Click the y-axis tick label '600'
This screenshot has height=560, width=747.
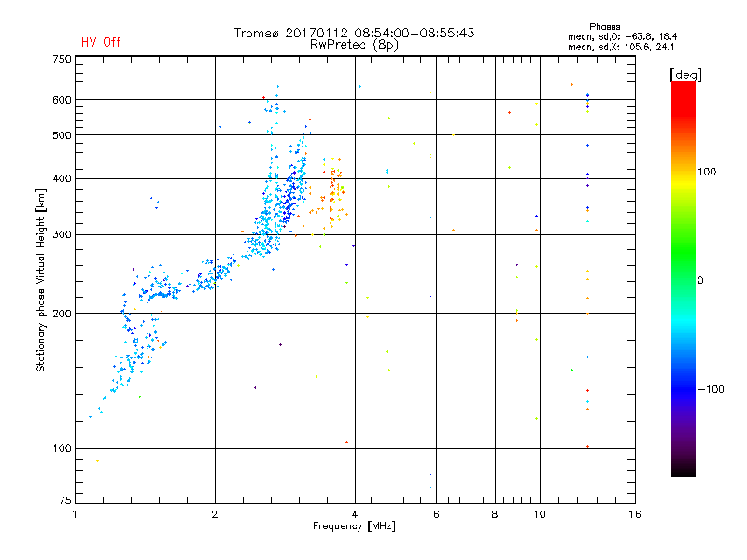coord(62,100)
